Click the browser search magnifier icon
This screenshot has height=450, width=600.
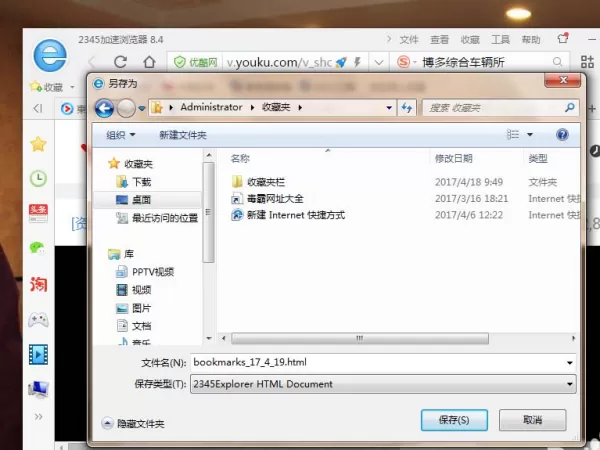pos(558,62)
